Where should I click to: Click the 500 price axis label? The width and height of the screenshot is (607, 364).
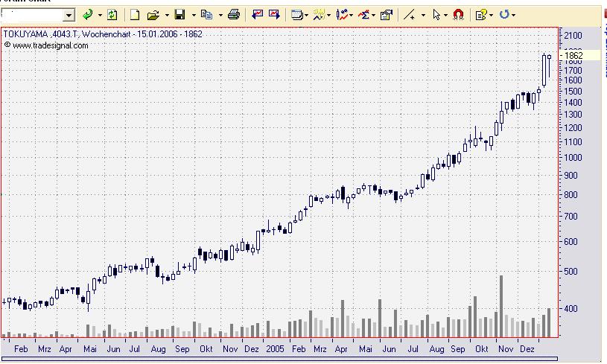(571, 271)
